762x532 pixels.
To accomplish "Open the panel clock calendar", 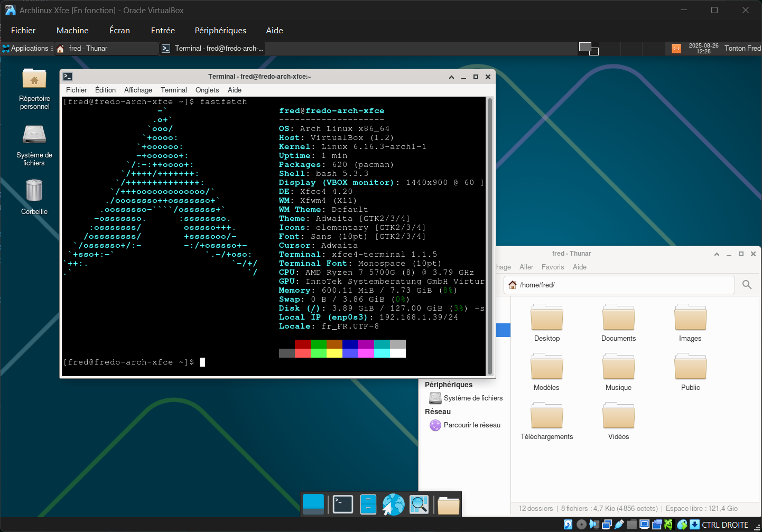I will point(703,49).
